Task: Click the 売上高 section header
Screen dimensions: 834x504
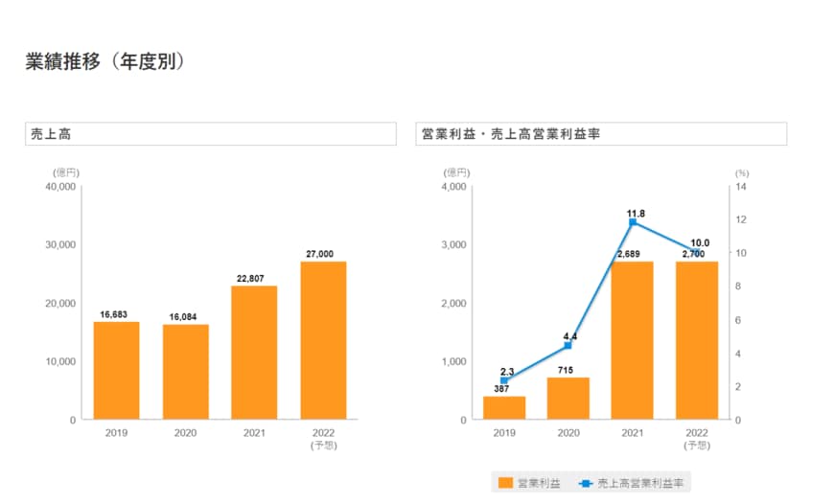Action: [211, 134]
